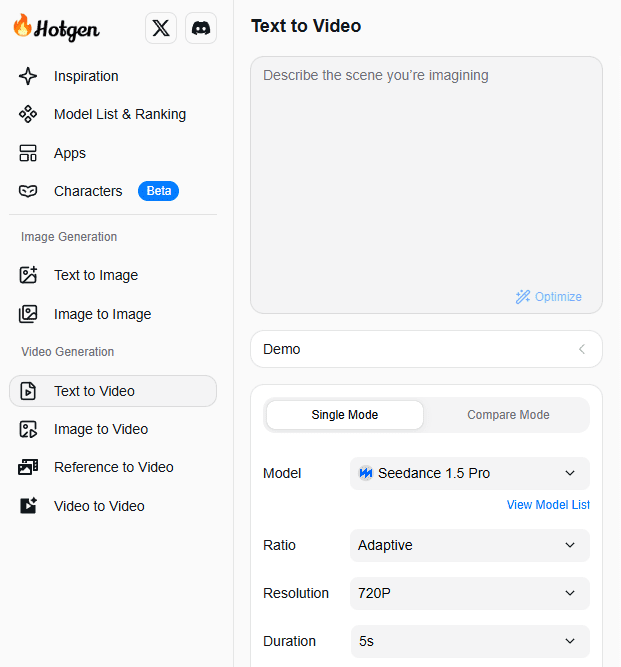Open the Discord community link
The image size is (621, 667).
pos(201,29)
